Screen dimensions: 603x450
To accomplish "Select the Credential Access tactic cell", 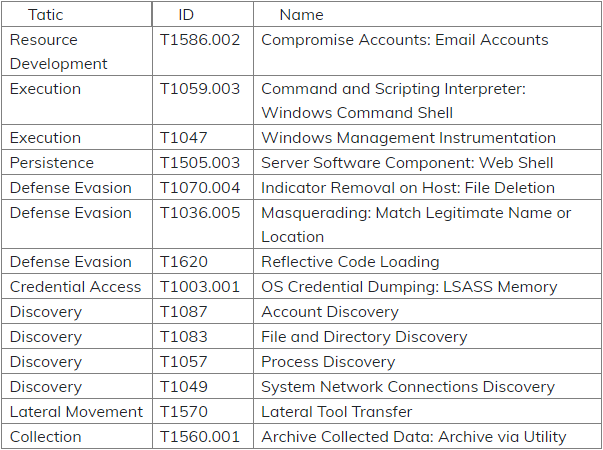I will [x=74, y=287].
